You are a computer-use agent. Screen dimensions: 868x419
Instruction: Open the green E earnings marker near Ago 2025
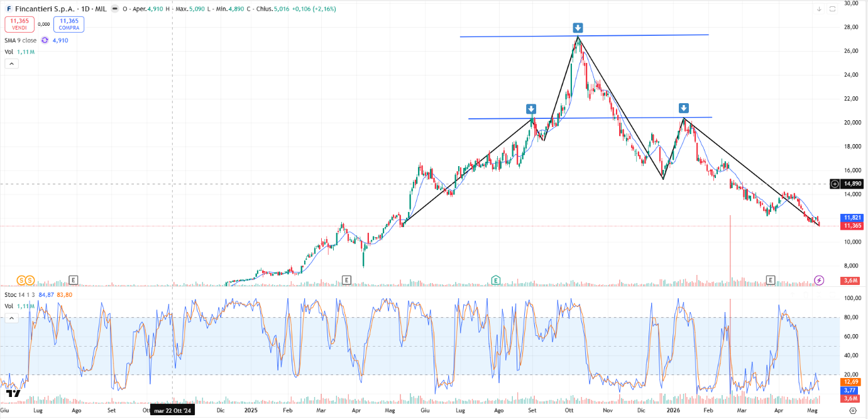[x=496, y=280]
